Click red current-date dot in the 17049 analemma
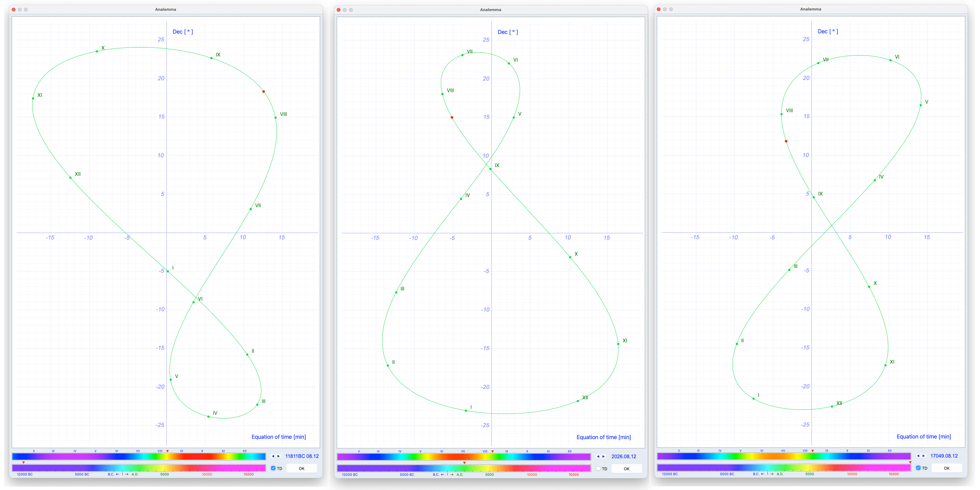Screen dimensions: 980x490 [x=786, y=142]
